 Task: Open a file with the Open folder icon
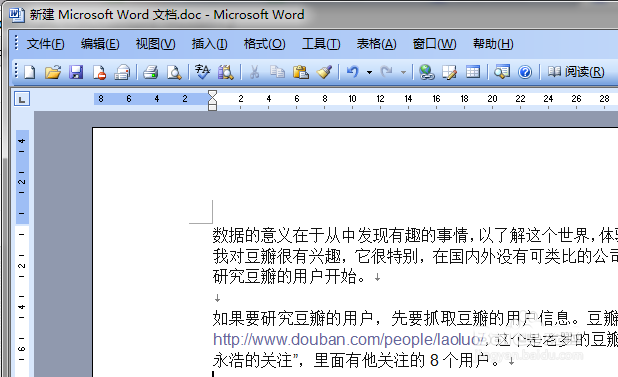coord(52,72)
